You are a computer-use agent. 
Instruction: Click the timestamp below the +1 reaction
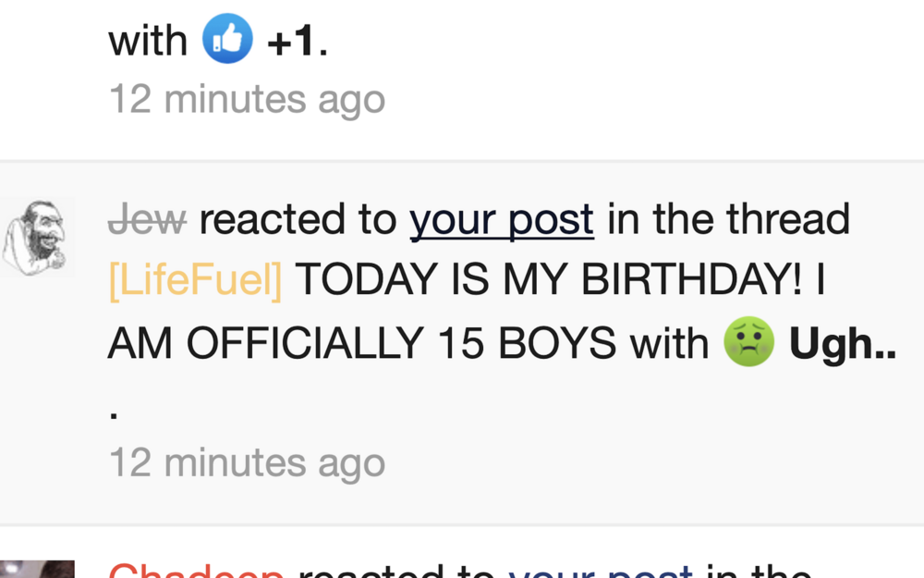tap(247, 99)
